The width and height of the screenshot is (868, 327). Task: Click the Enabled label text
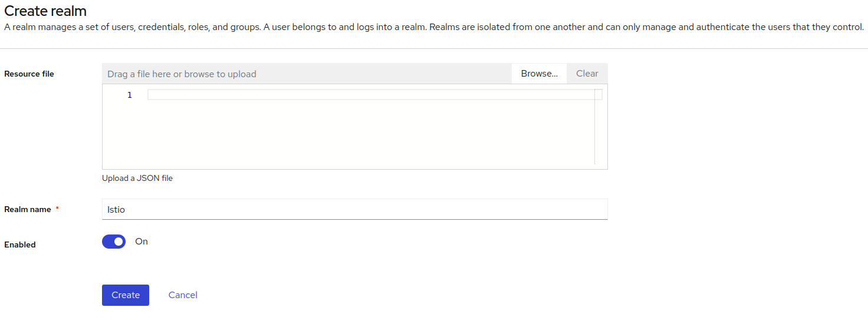point(20,245)
